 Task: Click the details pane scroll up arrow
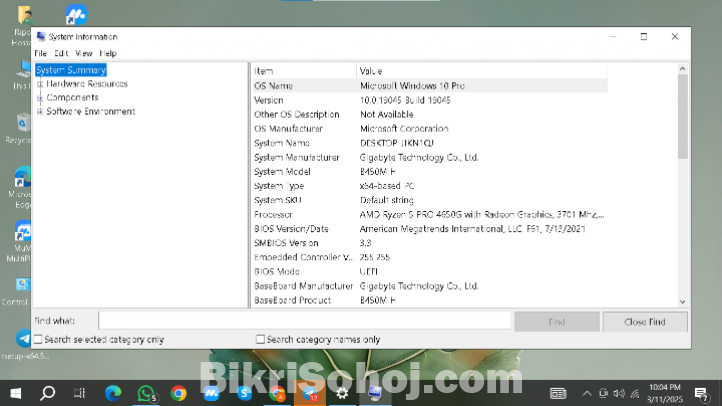682,69
